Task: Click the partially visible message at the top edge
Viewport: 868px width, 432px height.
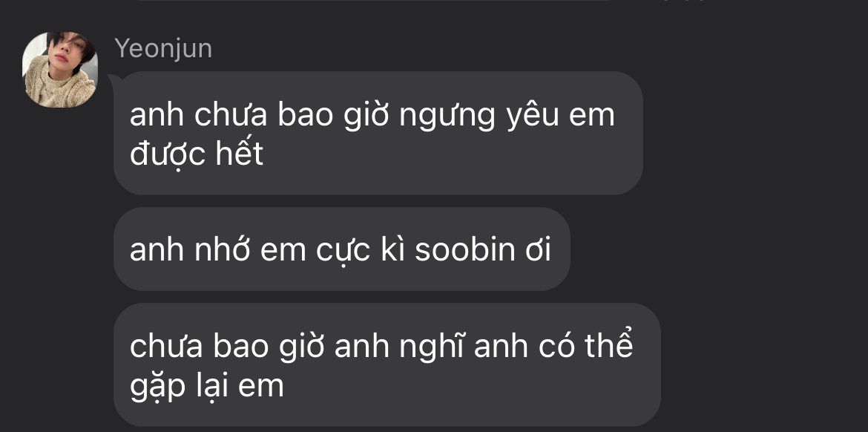Action: coord(371,1)
